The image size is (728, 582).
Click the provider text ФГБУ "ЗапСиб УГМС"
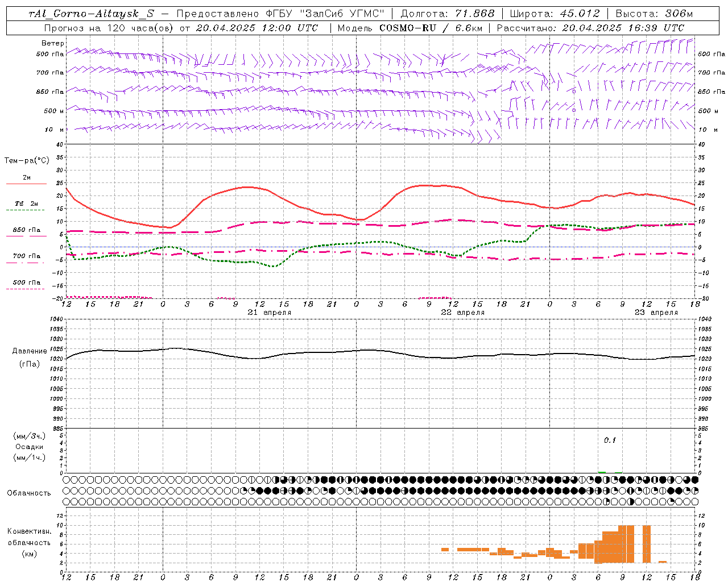tap(325, 14)
